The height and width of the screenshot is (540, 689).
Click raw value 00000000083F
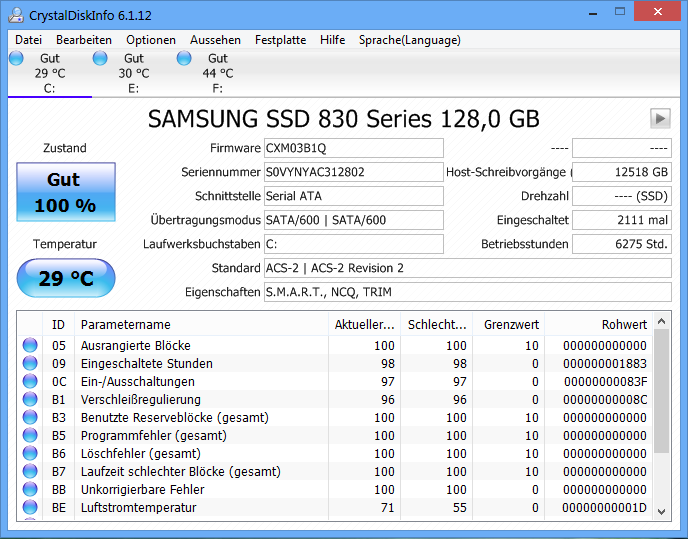click(605, 382)
